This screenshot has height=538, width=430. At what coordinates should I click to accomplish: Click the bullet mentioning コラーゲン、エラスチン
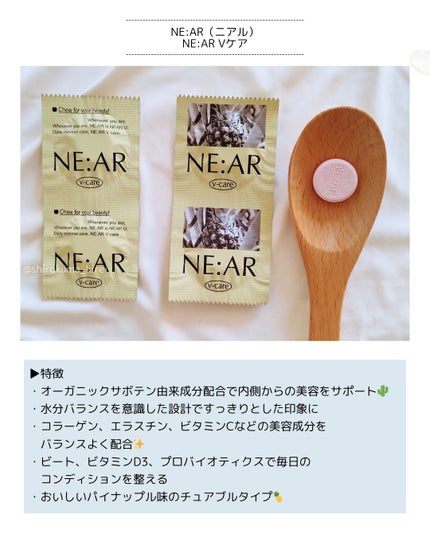pos(179,435)
